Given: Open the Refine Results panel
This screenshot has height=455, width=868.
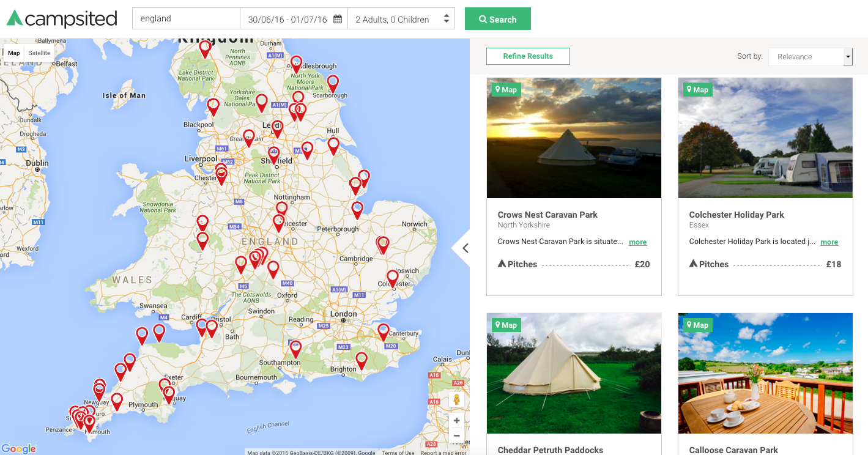Looking at the screenshot, I should tap(527, 56).
